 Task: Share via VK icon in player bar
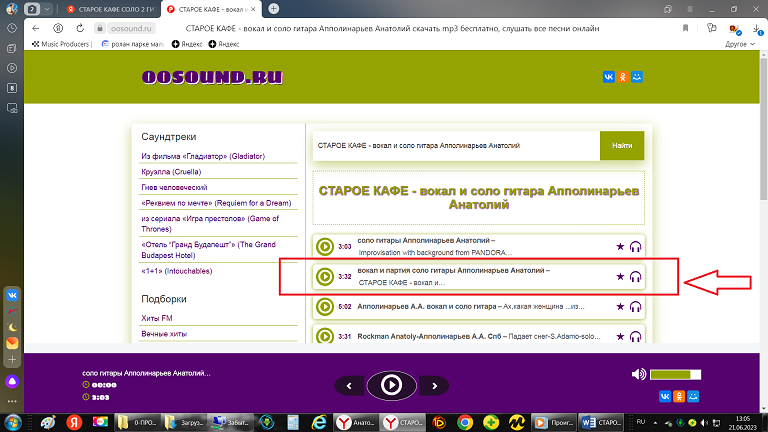(665, 396)
